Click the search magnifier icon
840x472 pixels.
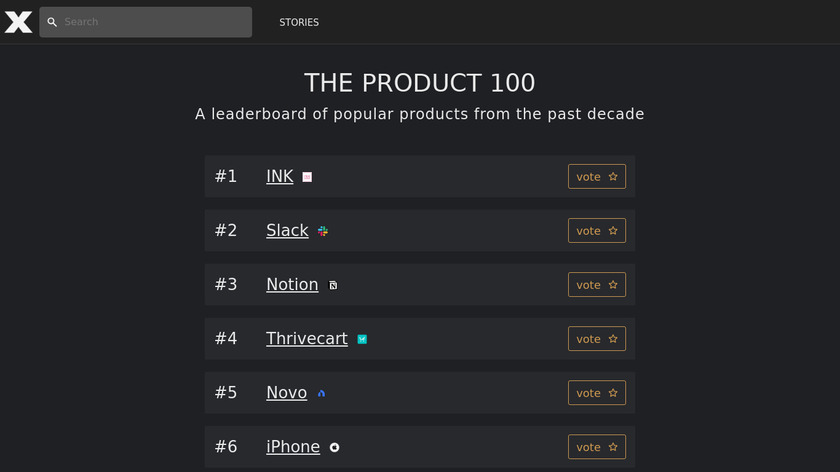pyautogui.click(x=53, y=22)
